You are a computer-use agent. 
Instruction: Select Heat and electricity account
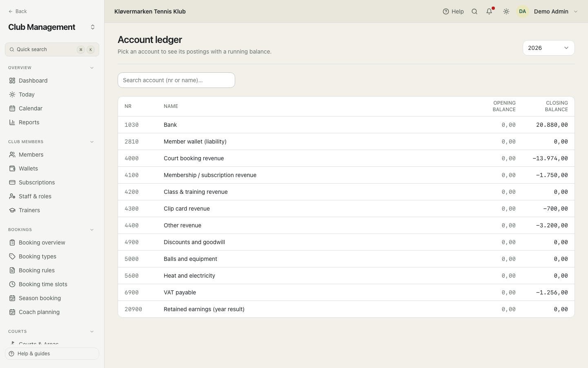tap(346, 276)
